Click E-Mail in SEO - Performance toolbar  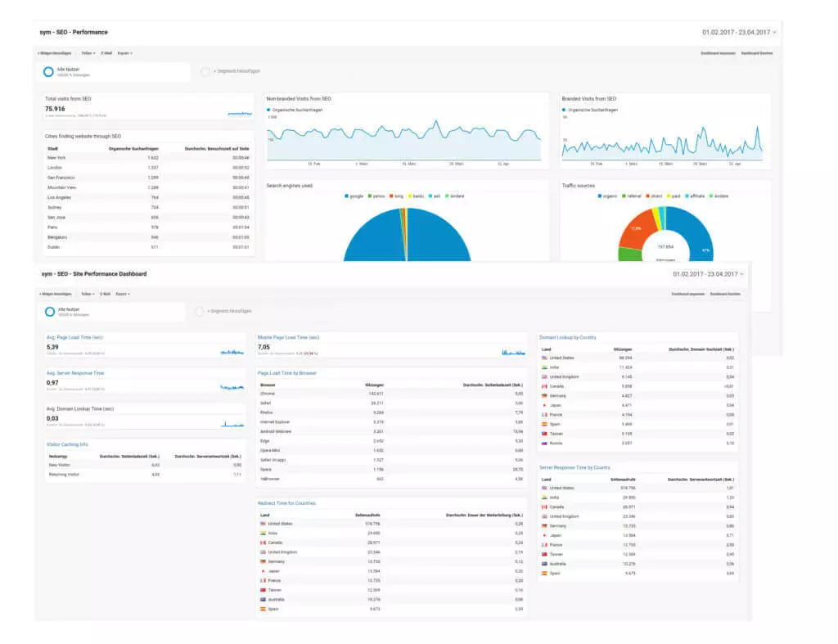click(106, 53)
